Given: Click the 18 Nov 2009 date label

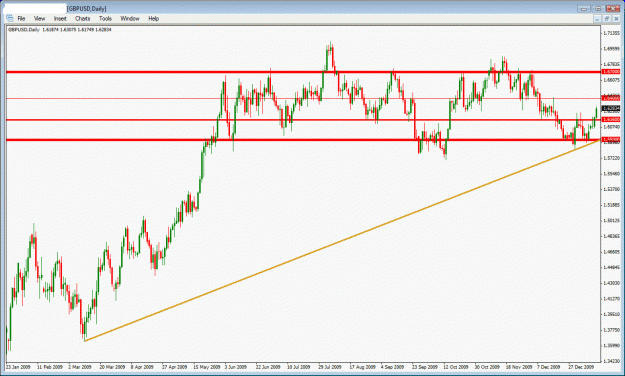Looking at the screenshot, I should pyautogui.click(x=519, y=366).
